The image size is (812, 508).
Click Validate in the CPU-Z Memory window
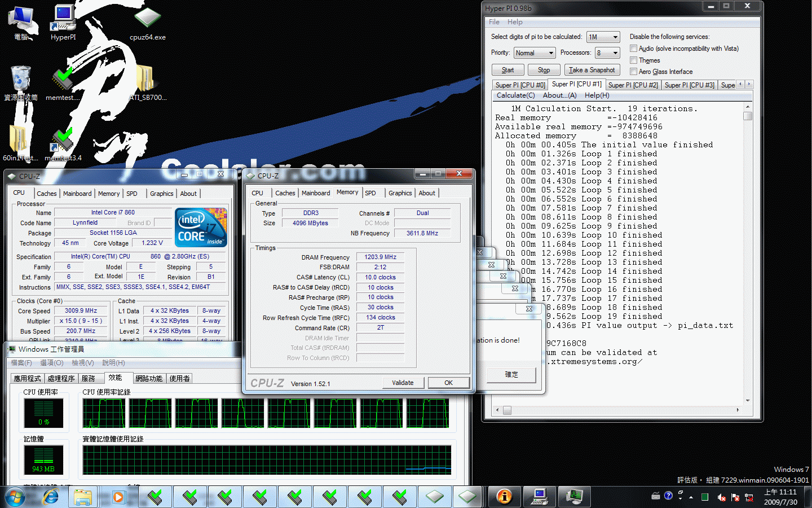[x=403, y=383]
